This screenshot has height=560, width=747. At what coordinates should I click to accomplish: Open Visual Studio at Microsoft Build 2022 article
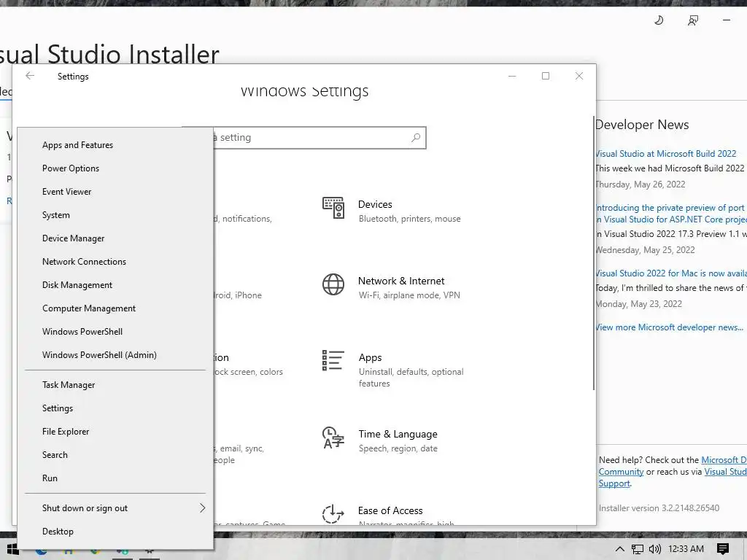(666, 154)
